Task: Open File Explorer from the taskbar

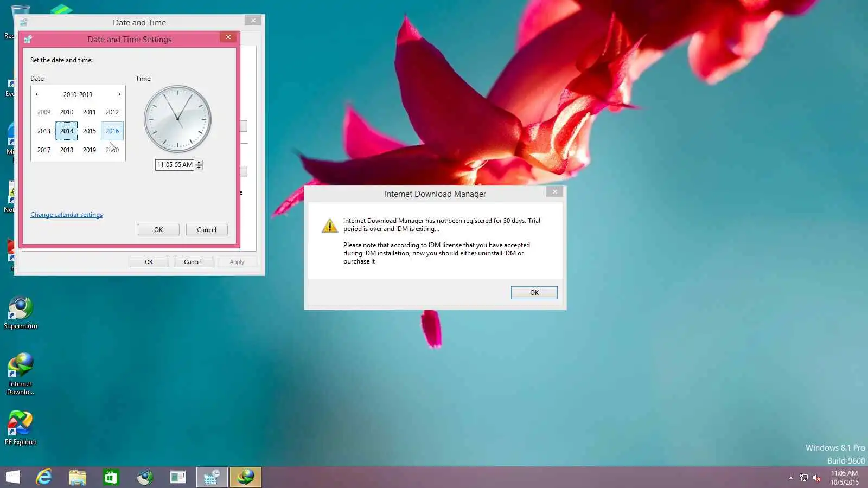Action: [77, 477]
